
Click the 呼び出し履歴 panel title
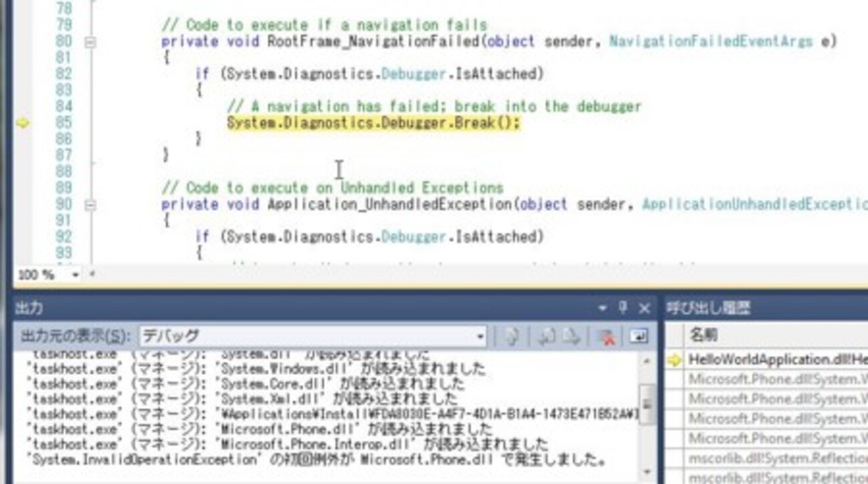[x=708, y=308]
